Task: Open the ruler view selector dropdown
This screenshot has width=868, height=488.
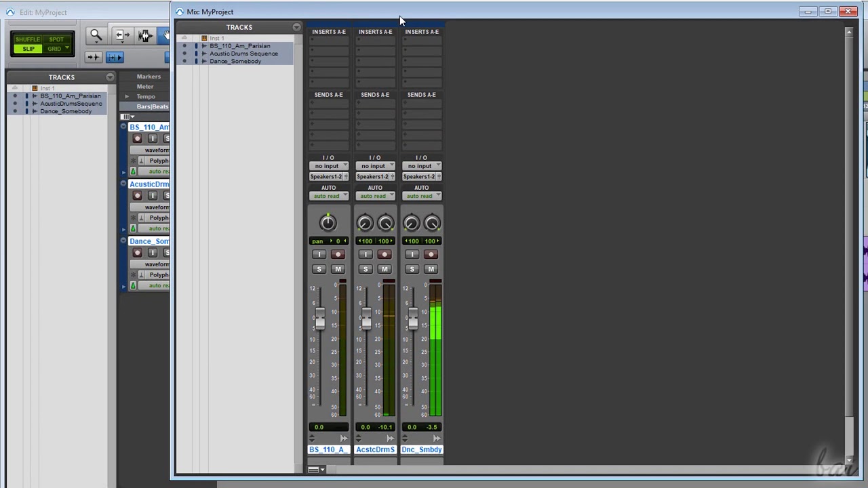Action: [127, 117]
